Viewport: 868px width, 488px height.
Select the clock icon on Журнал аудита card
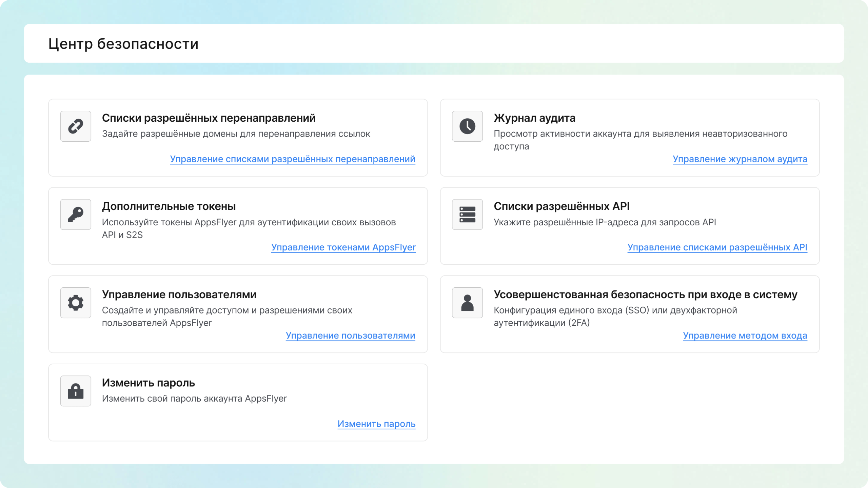467,126
